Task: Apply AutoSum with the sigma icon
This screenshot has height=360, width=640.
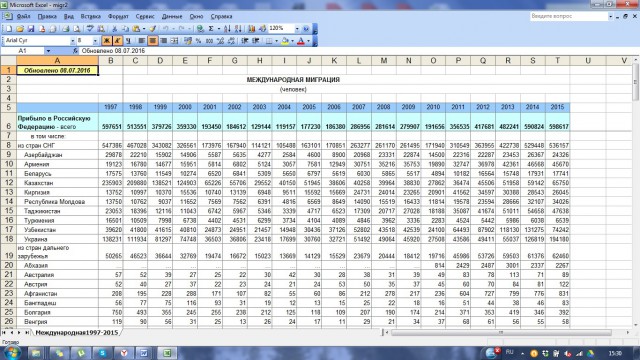Action: tap(211, 29)
